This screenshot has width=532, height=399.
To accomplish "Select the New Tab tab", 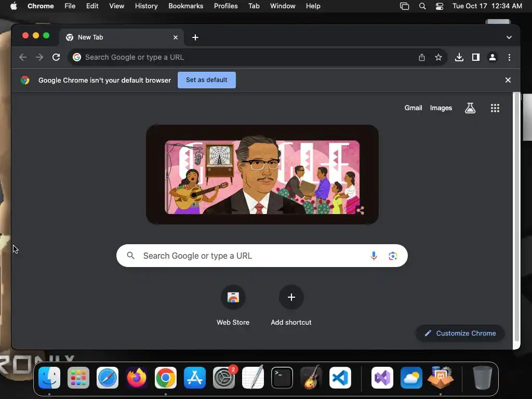I will [122, 37].
